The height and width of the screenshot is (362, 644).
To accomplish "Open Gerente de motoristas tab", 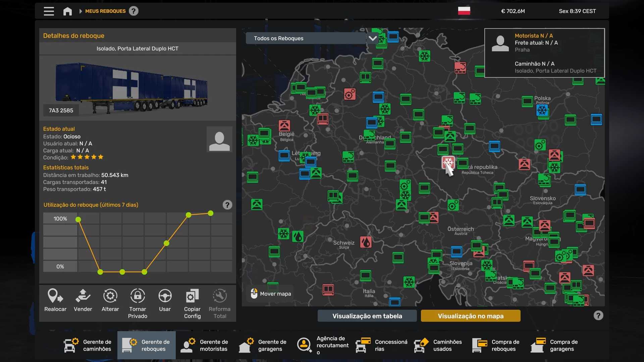I will click(205, 345).
